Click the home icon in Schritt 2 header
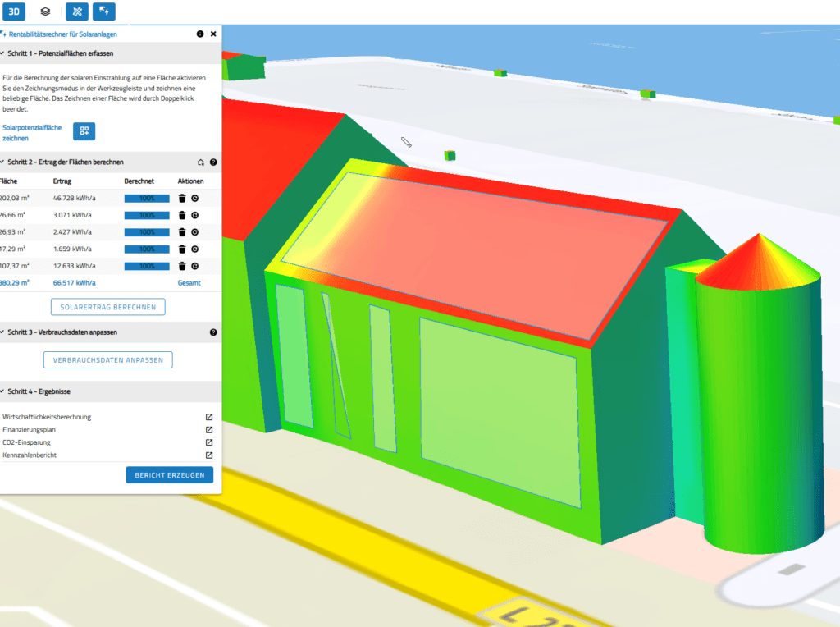 click(199, 162)
